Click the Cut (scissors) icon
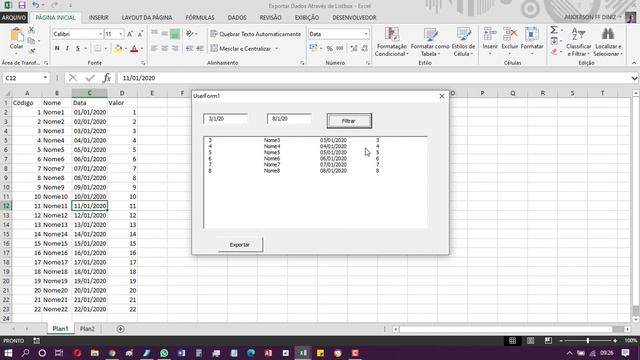The image size is (640, 360). (x=31, y=30)
